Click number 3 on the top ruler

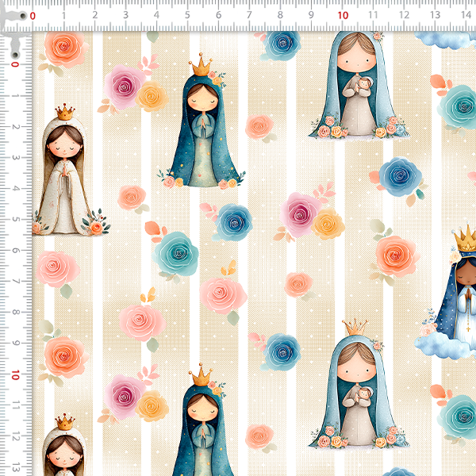(125, 15)
